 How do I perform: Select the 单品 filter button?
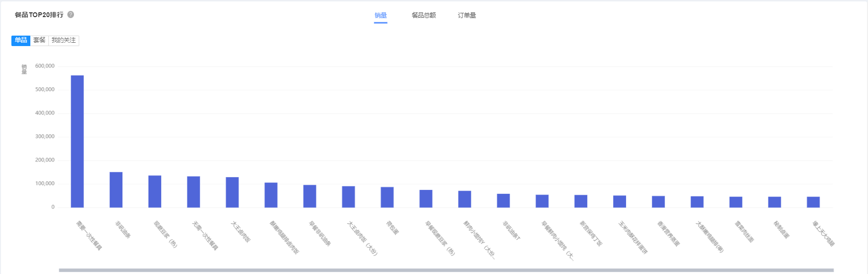[x=21, y=40]
